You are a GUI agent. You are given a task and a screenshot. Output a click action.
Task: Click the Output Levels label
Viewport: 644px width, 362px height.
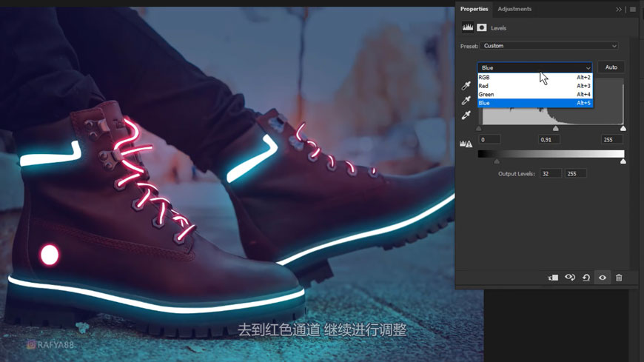(x=516, y=174)
